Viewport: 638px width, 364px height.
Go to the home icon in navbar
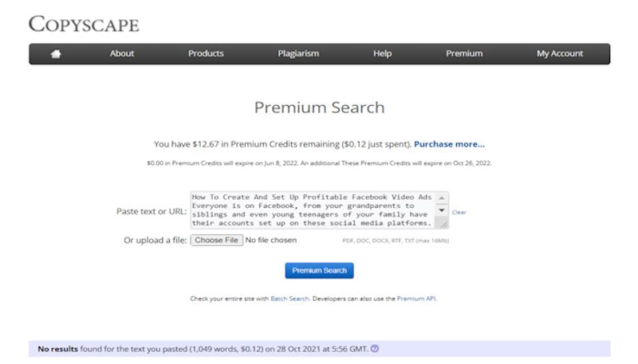point(56,53)
